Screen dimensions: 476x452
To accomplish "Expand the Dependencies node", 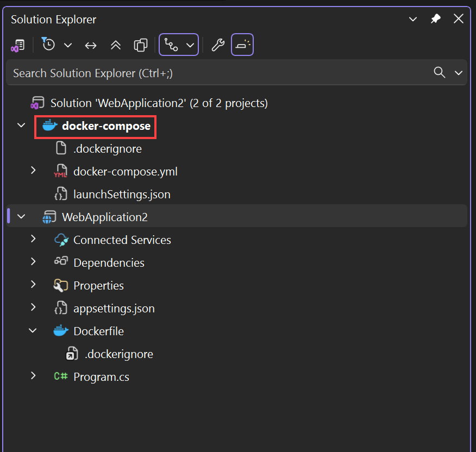I will 33,262.
